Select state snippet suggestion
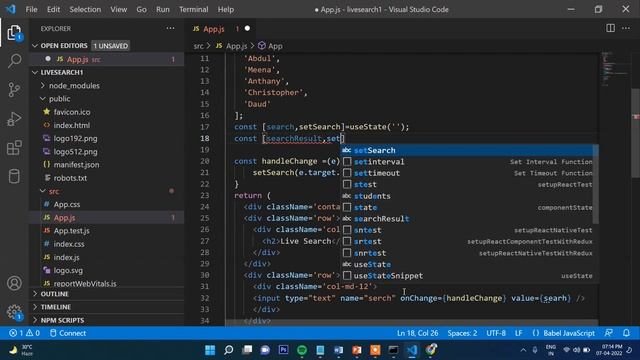The image size is (640, 360). coord(469,207)
